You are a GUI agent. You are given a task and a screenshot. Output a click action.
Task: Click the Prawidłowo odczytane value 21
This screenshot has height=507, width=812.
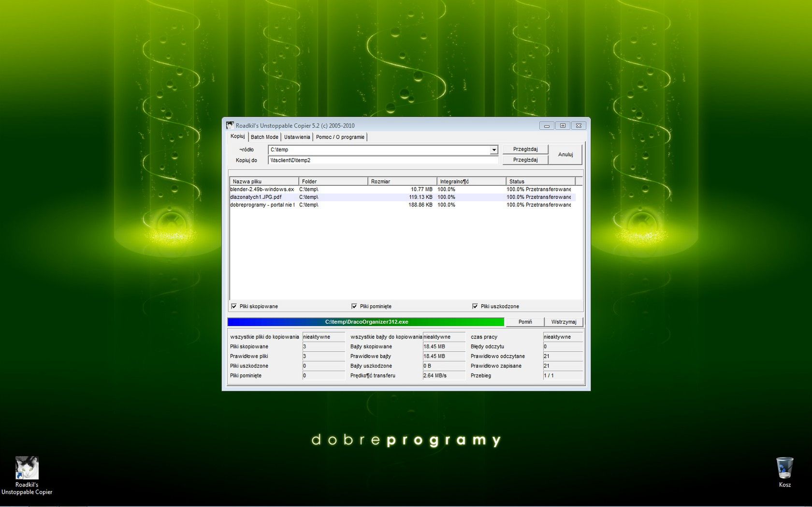point(563,356)
